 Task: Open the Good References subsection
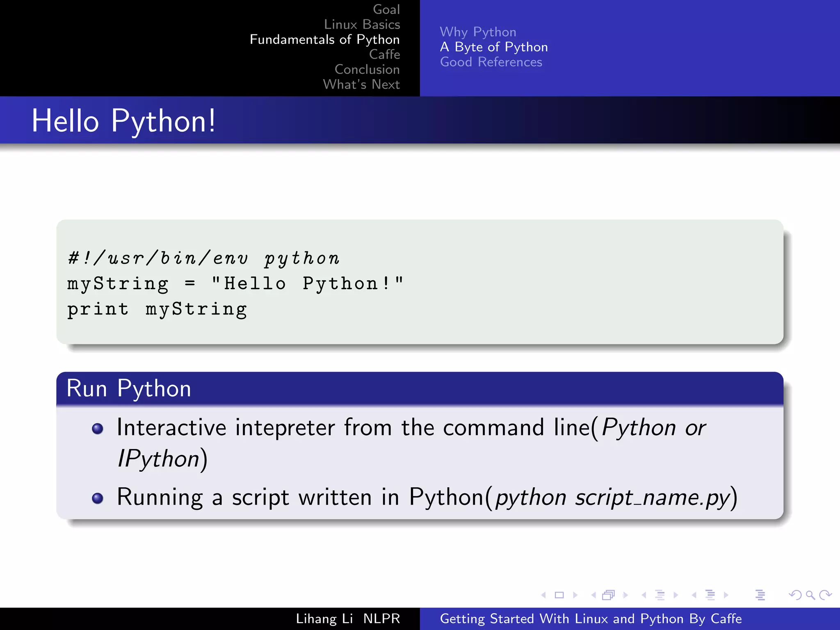pos(491,62)
